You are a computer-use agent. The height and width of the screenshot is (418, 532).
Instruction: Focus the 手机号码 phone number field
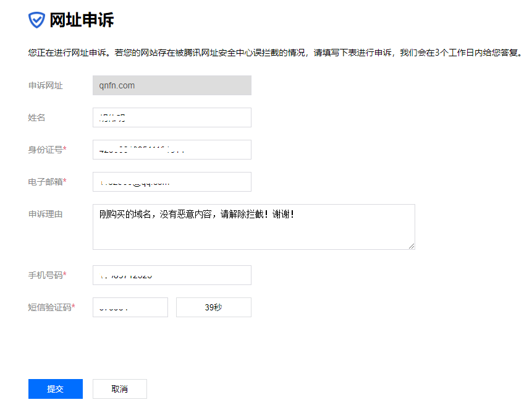(x=172, y=275)
